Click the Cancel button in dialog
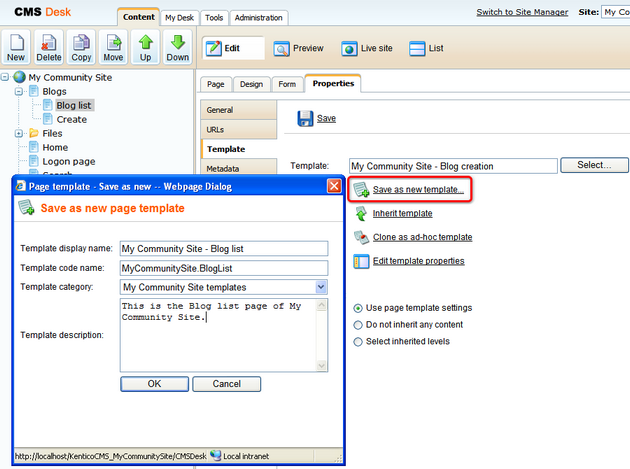Image resolution: width=630 pixels, height=469 pixels. pos(227,384)
